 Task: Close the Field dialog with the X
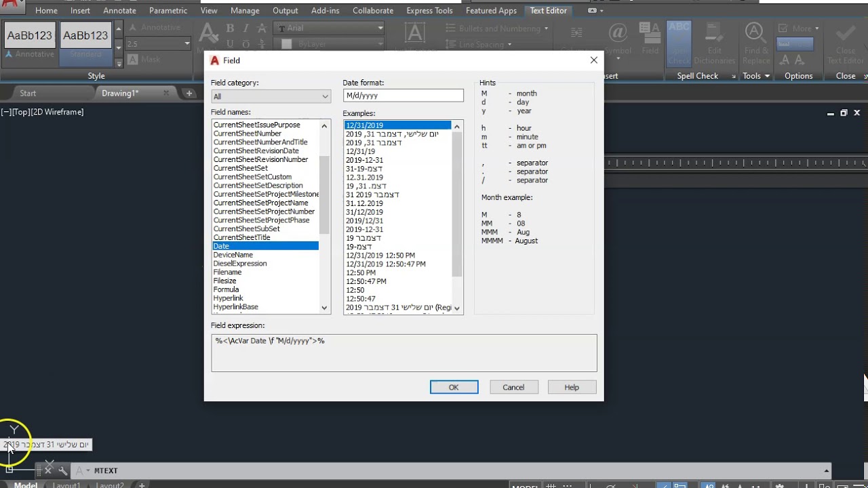click(x=594, y=60)
